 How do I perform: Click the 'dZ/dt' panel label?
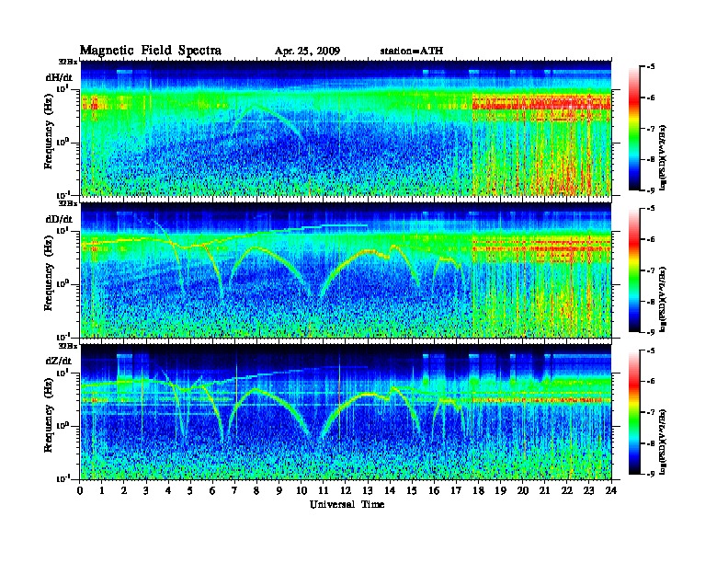click(59, 361)
